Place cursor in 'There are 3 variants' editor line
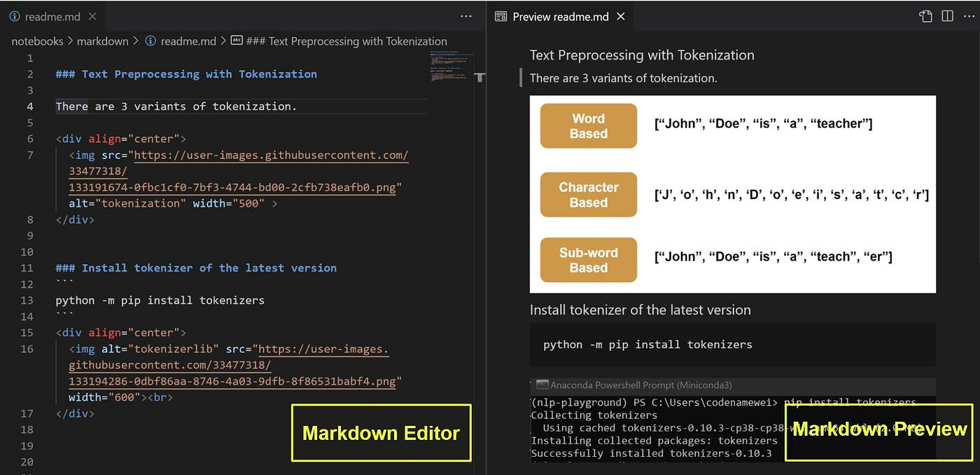Viewport: 980px width, 475px height. [176, 106]
